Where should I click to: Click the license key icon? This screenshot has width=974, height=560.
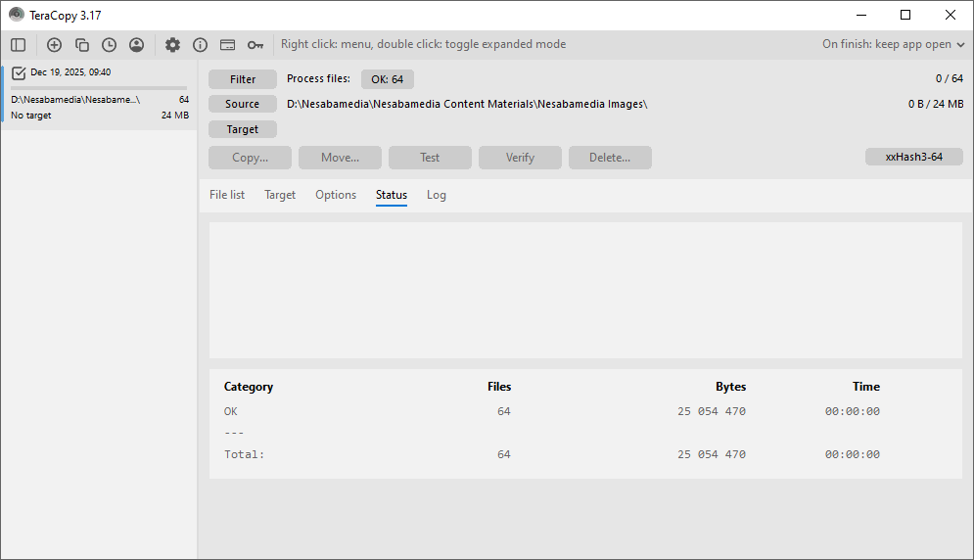pyautogui.click(x=255, y=45)
